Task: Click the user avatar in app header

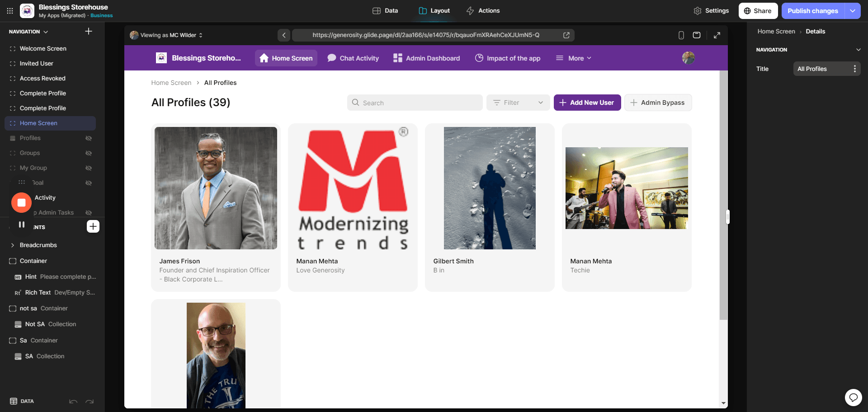Action: [x=689, y=58]
